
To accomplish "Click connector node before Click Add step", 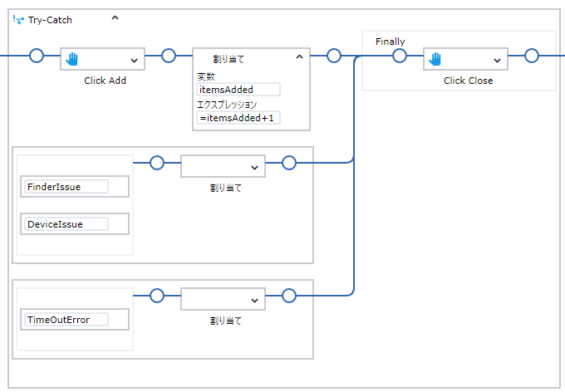I will coord(36,56).
